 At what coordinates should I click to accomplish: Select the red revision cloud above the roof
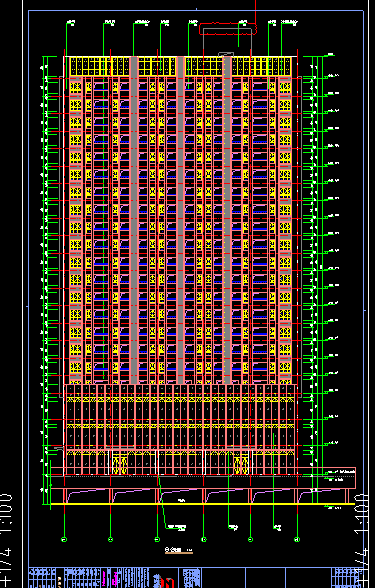click(x=228, y=29)
